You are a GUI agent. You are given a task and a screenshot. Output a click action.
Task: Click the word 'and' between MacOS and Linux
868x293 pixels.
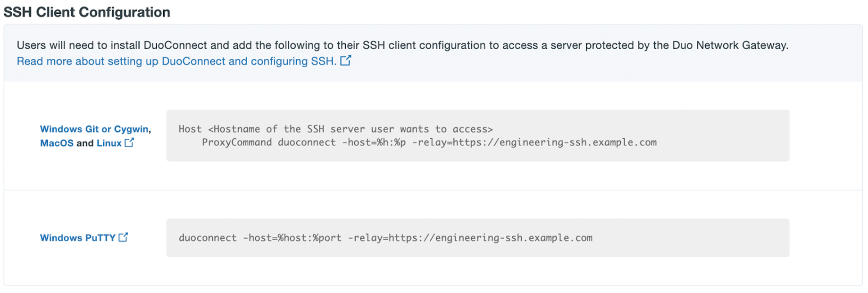click(x=85, y=143)
